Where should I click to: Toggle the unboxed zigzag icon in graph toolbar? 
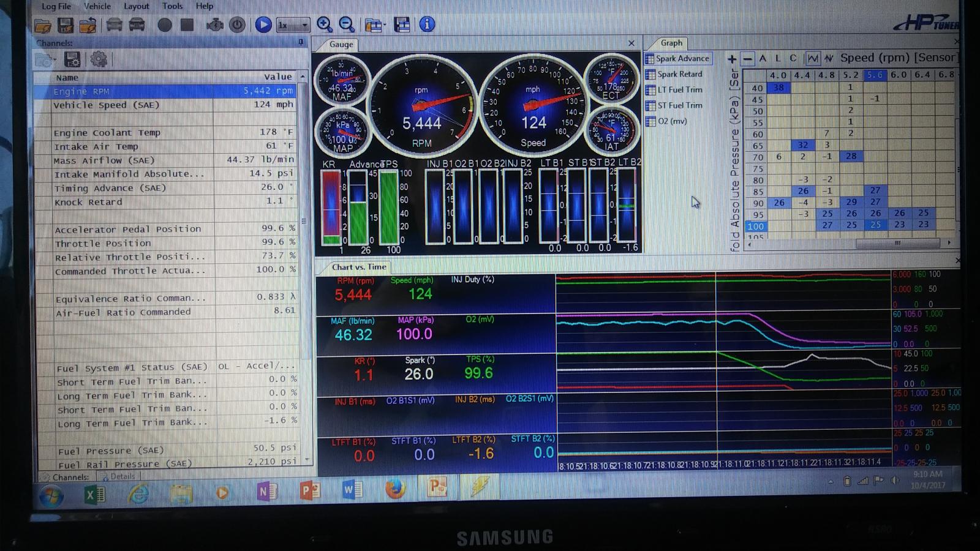(x=829, y=58)
